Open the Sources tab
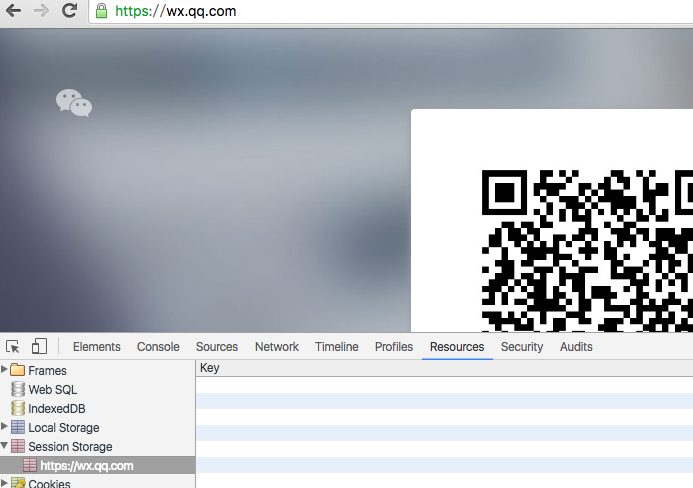 [x=217, y=347]
